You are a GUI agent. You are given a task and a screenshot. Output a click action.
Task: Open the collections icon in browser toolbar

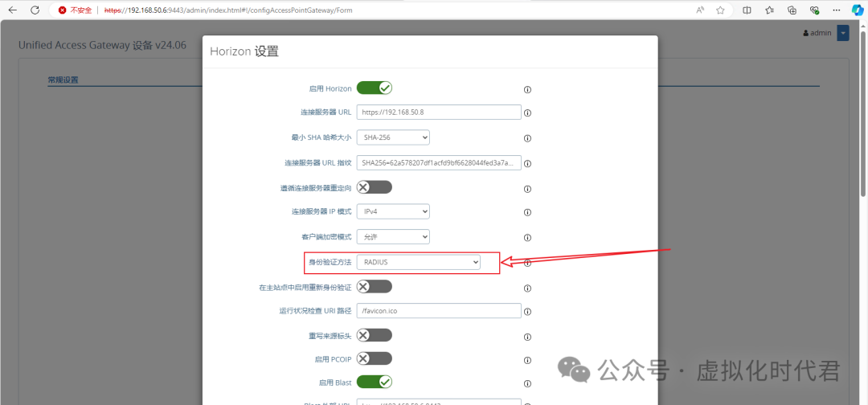[x=792, y=10]
